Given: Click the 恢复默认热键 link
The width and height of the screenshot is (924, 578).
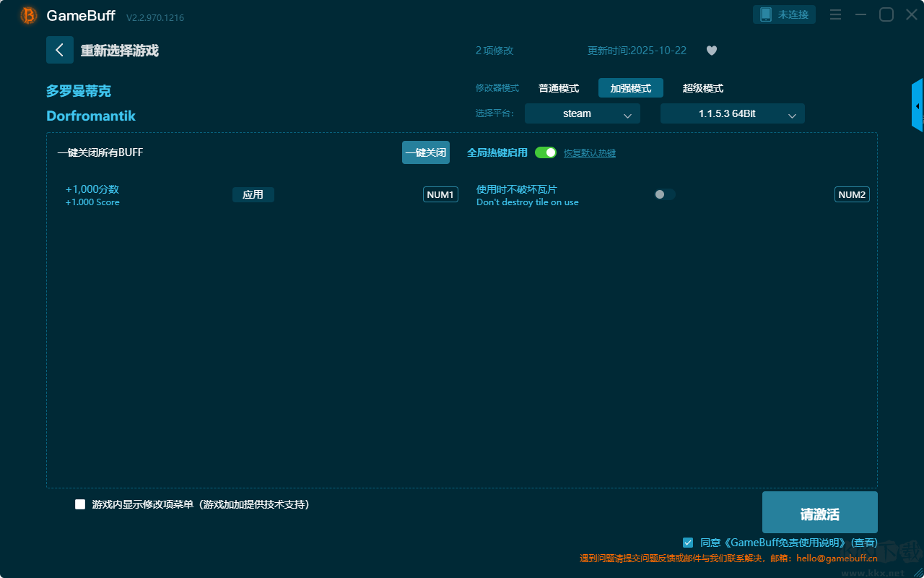Looking at the screenshot, I should (x=589, y=153).
